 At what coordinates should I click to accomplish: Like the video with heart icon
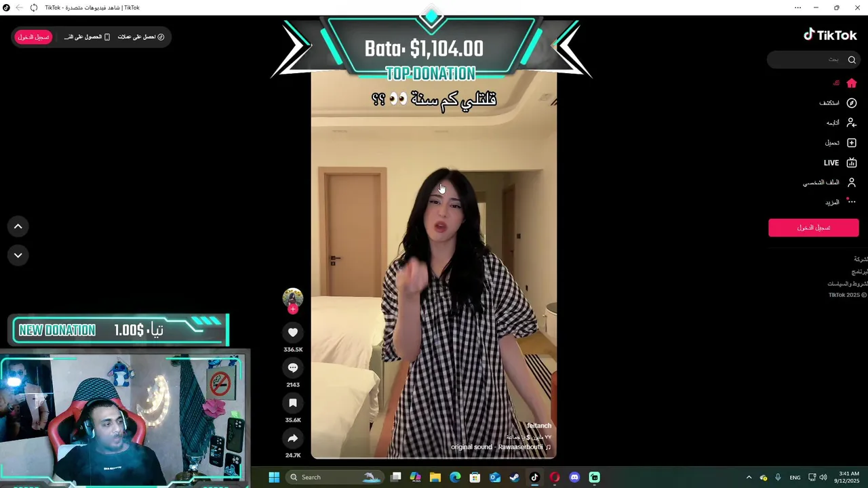tap(293, 332)
